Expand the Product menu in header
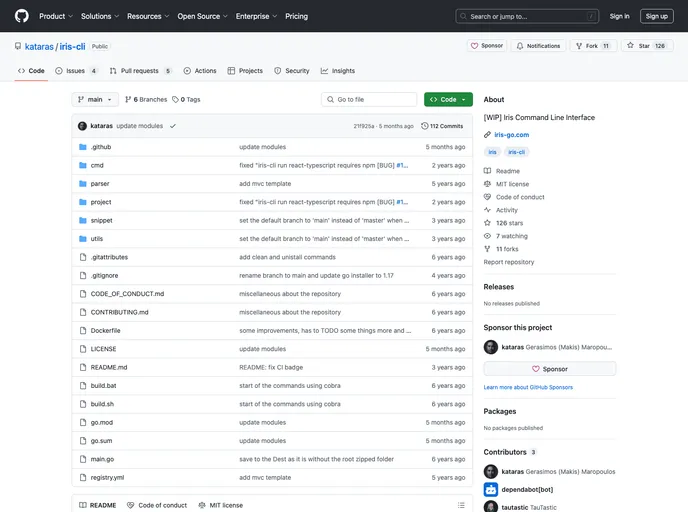 tap(55, 16)
